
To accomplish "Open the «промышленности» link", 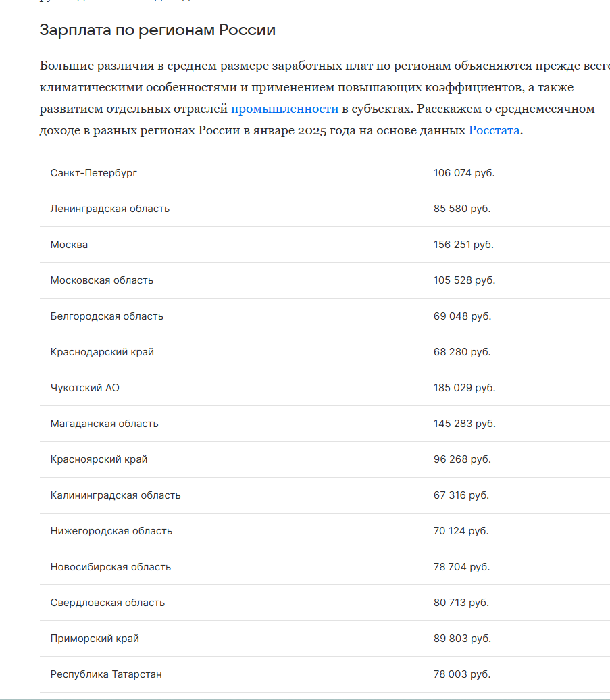I will pos(284,109).
